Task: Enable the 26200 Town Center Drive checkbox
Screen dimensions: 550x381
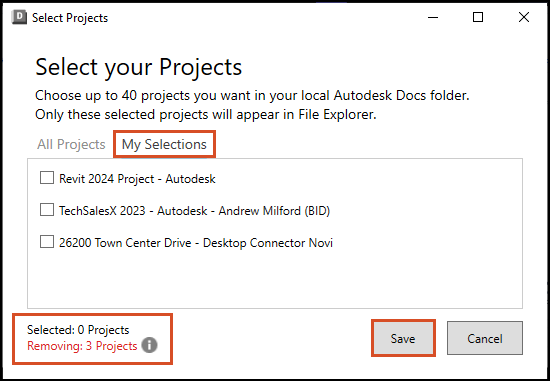Action: tap(47, 242)
